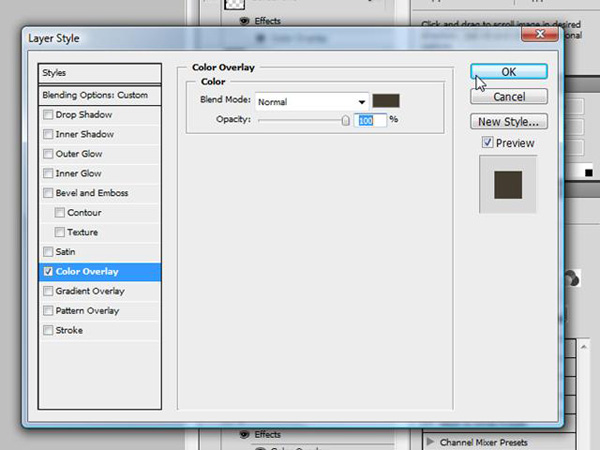Select the Stroke label

point(69,330)
